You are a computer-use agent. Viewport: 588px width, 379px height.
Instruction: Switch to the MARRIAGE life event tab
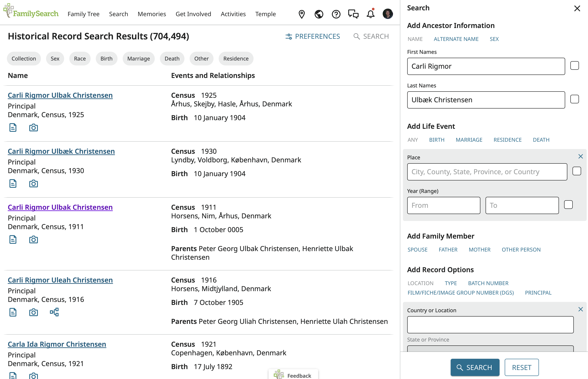point(469,140)
